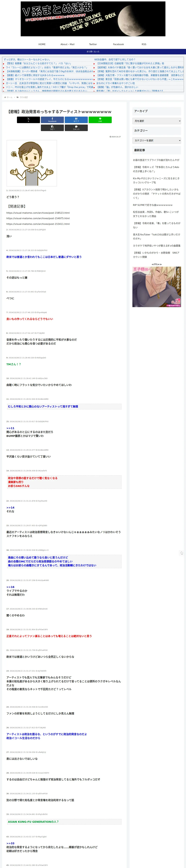Bookmark with the Hatena B! button

tap(76, 120)
